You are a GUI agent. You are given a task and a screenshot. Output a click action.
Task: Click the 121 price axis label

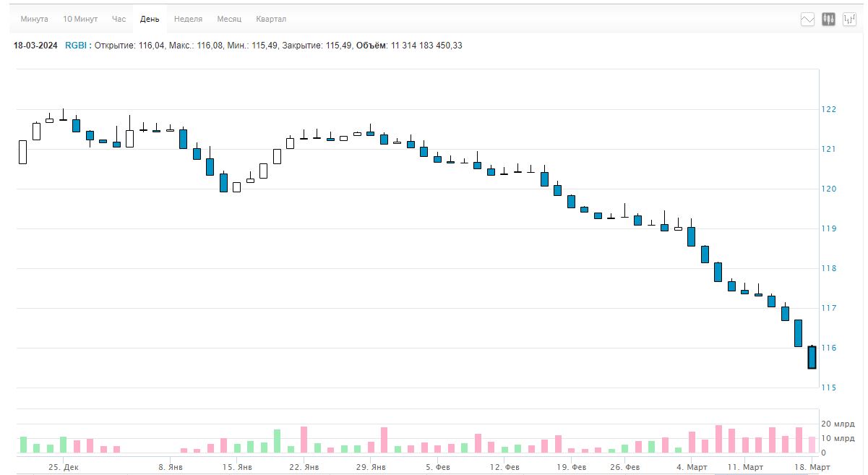click(x=829, y=149)
